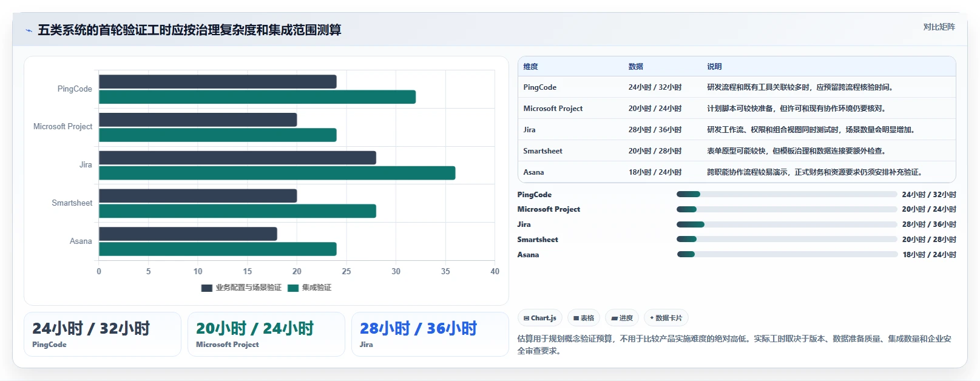Click the PingCode progress bar
Viewport: 980px width, 381px height.
pyautogui.click(x=786, y=194)
